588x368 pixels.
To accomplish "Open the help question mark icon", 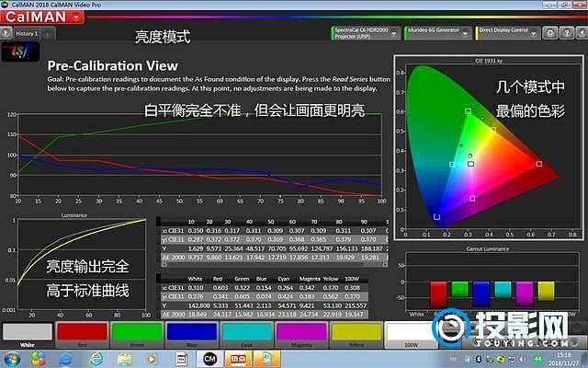I will (566, 33).
